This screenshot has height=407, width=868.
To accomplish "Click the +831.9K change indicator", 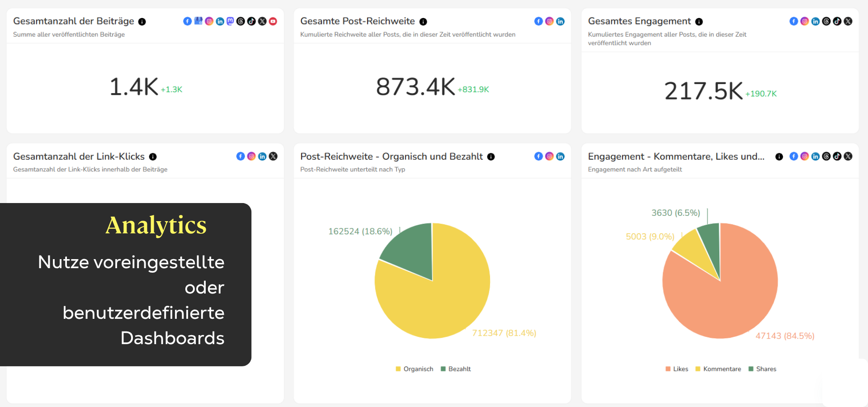I will point(473,90).
